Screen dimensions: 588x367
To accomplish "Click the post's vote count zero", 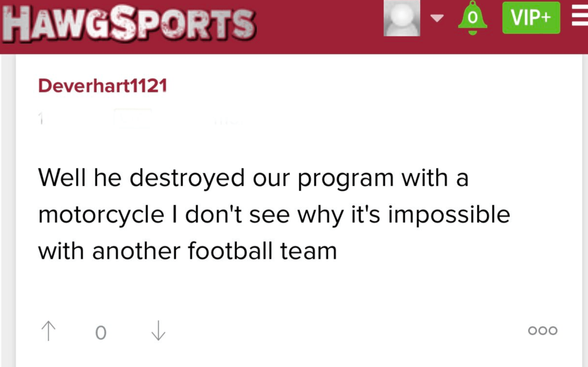I will 101,332.
